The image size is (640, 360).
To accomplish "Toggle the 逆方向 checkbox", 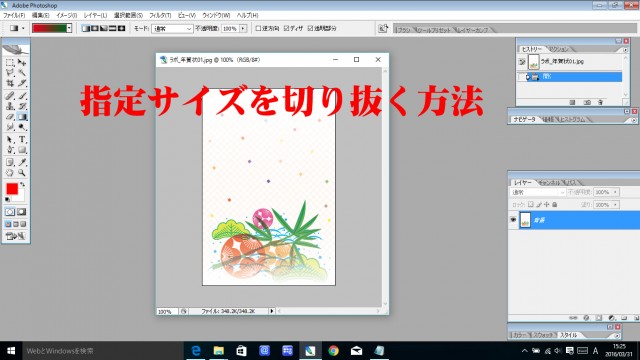I will [x=258, y=28].
